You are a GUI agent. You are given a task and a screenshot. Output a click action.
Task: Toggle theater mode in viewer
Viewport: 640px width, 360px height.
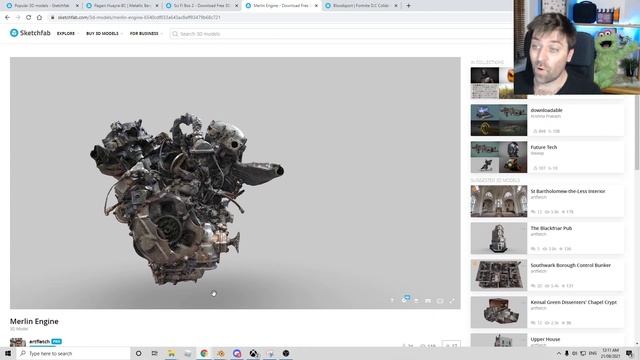(440, 301)
